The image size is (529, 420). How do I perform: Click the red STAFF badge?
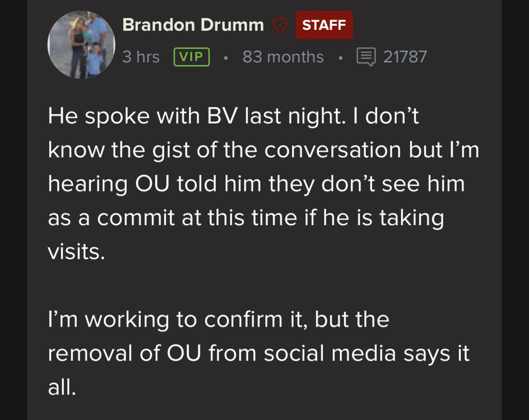324,25
